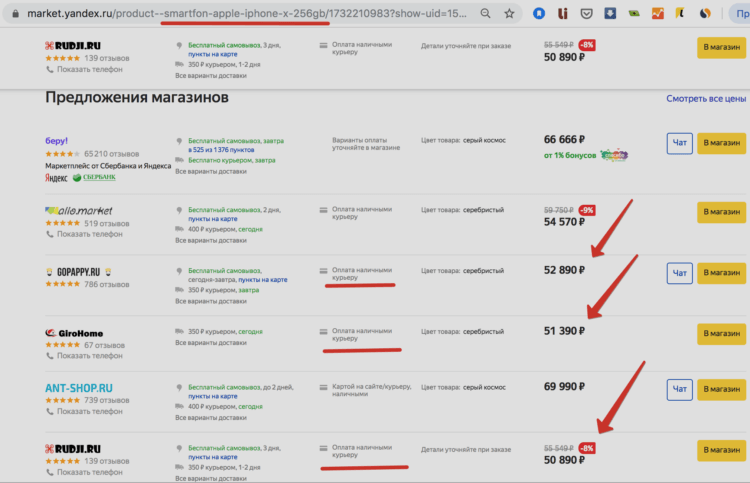Click Предложения магазинов heading
750x483 pixels.
coord(137,98)
